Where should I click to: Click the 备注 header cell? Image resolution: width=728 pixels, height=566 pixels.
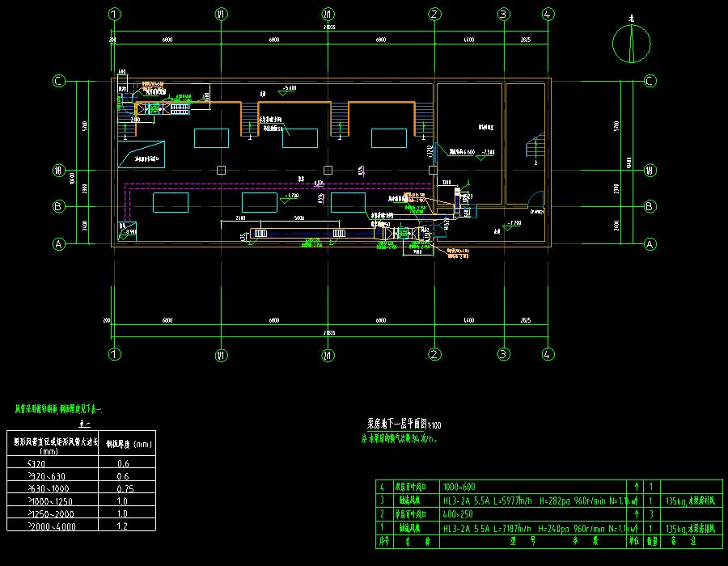pos(692,542)
